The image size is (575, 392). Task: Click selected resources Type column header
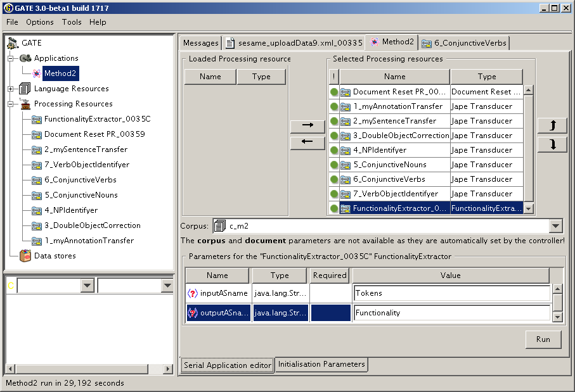coord(487,77)
